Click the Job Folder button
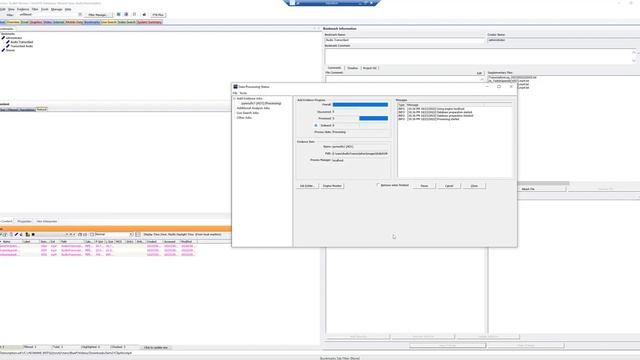 point(307,186)
